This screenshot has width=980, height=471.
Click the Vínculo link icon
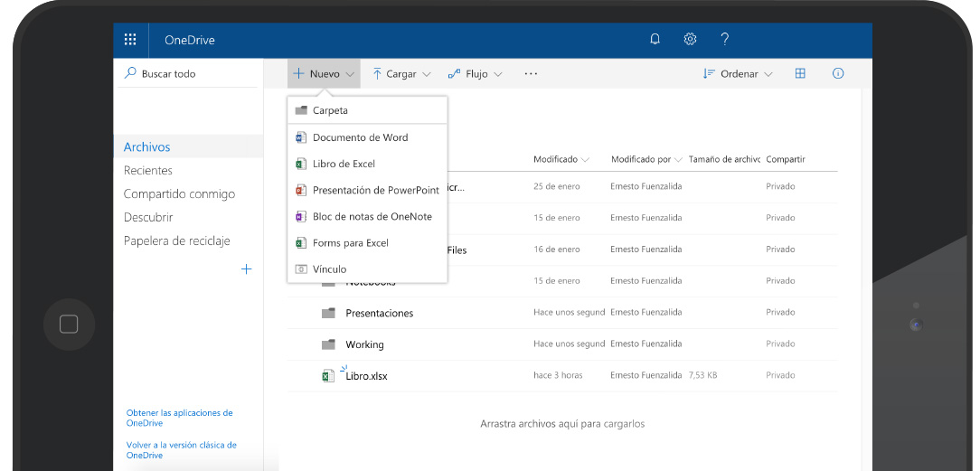click(301, 269)
